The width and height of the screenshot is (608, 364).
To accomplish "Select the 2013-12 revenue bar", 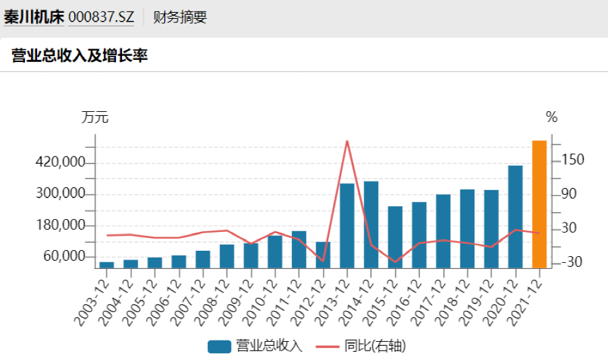I will 347,226.
